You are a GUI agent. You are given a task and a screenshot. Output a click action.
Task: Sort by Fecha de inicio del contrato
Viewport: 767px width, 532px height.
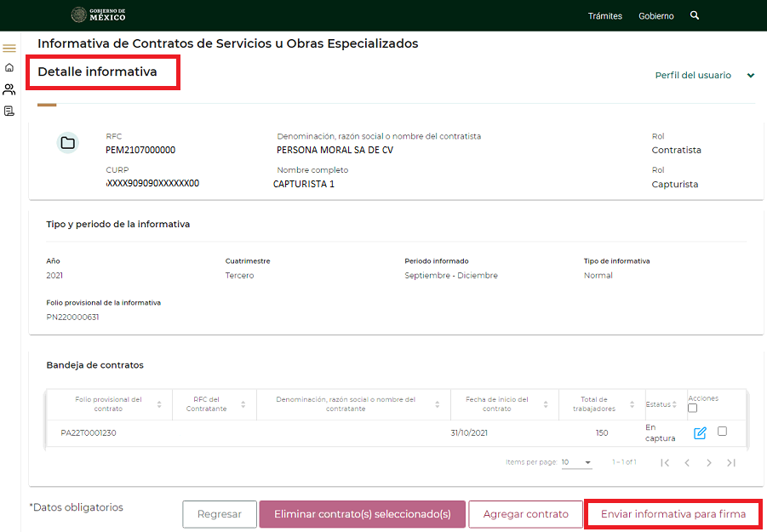pyautogui.click(x=546, y=404)
